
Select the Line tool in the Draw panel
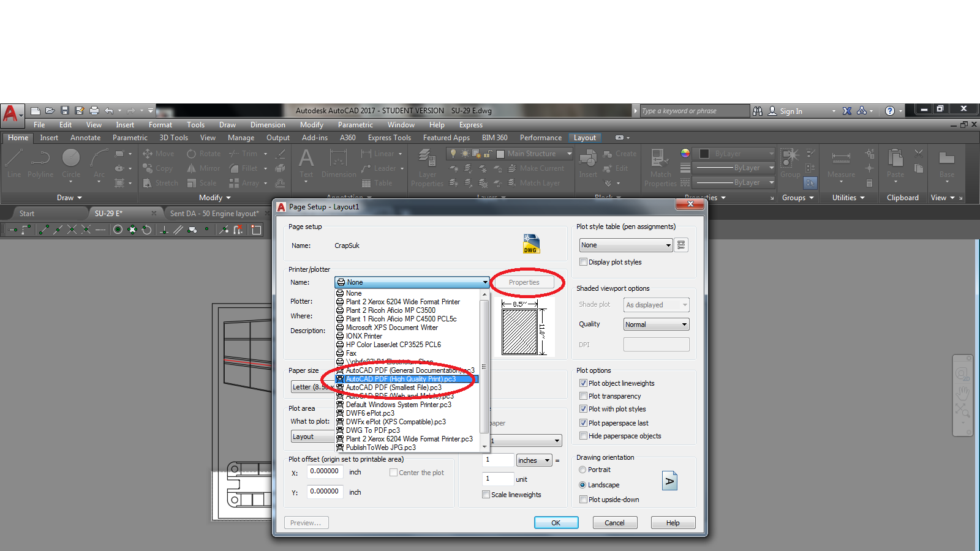coord(14,163)
